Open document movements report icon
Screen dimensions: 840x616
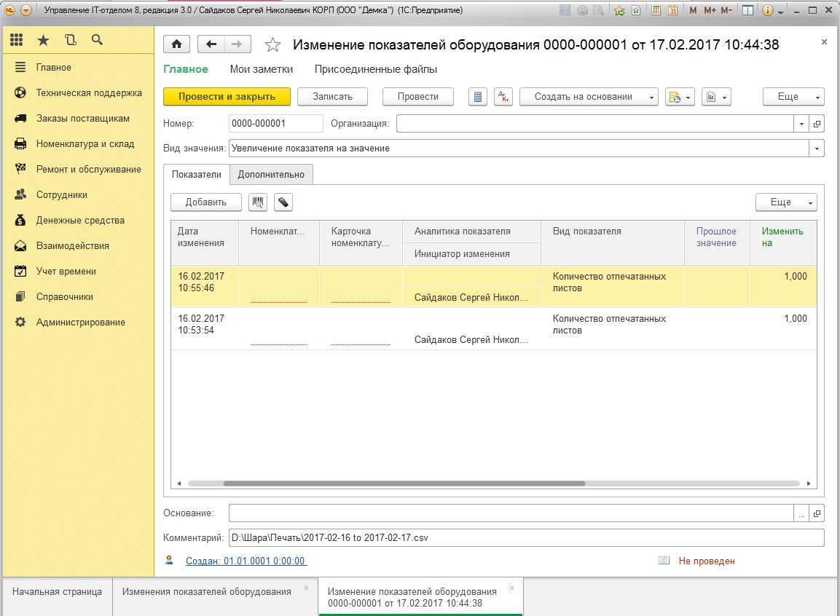pos(477,97)
